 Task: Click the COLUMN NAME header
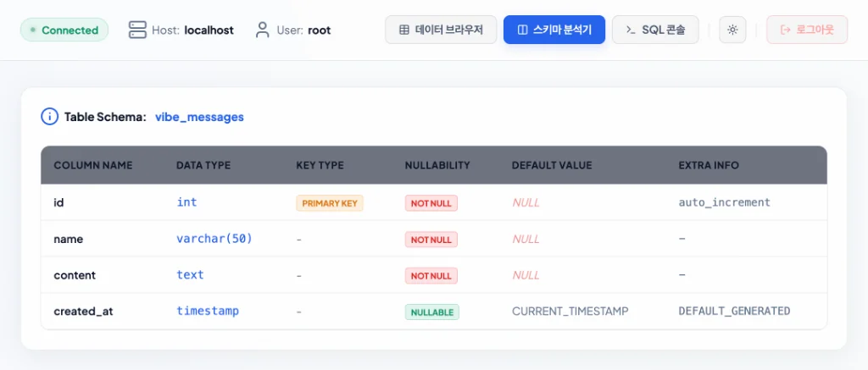(93, 165)
